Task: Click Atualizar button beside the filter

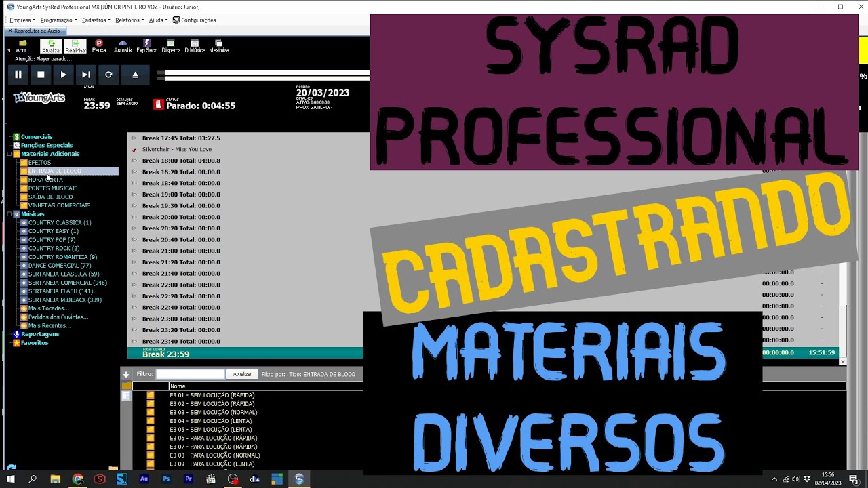Action: 242,374
